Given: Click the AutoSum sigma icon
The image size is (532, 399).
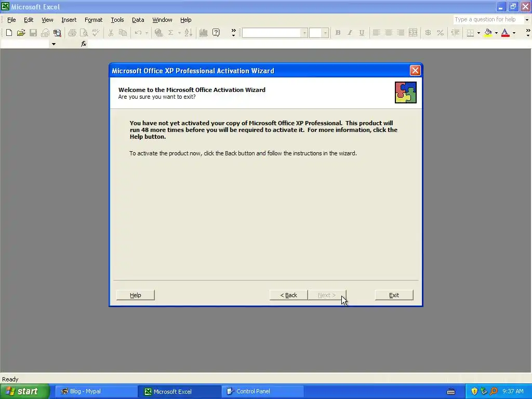Looking at the screenshot, I should coord(170,33).
